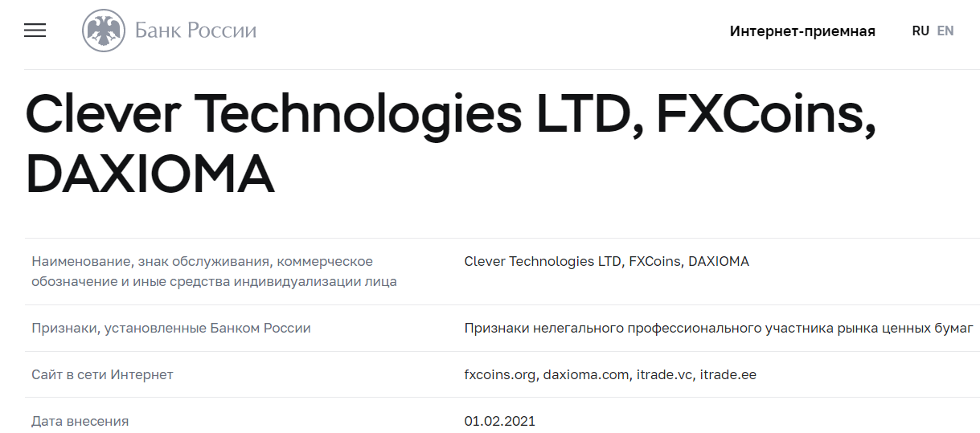The image size is (980, 433).
Task: Switch the site language to RU
Action: (x=921, y=31)
